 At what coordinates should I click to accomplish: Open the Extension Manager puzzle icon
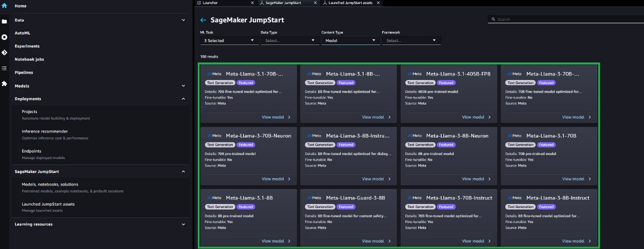coord(4,83)
